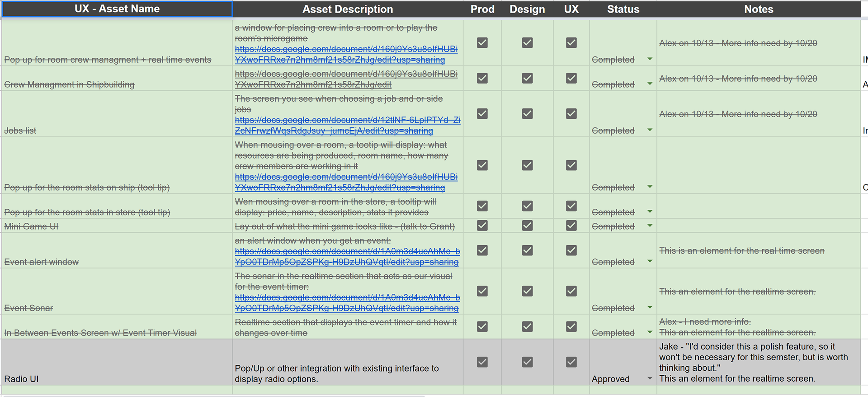Expand the Status dropdown for Event Sonar
This screenshot has height=397, width=868.
pos(650,307)
